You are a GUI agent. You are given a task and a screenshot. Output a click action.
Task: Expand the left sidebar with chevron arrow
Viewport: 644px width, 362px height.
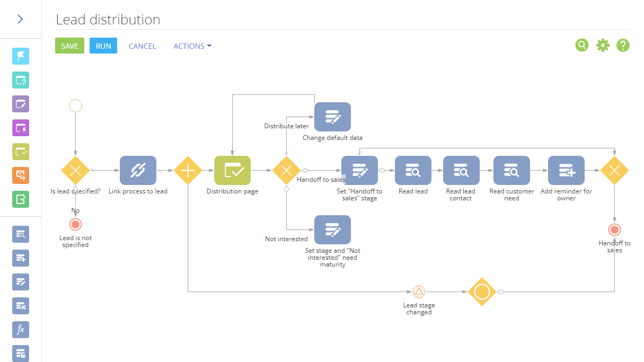[20, 19]
